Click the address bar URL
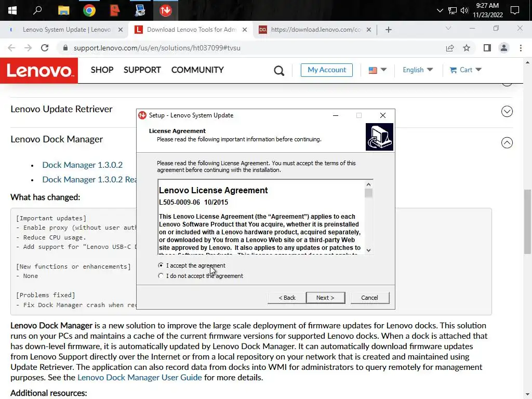 click(x=157, y=48)
